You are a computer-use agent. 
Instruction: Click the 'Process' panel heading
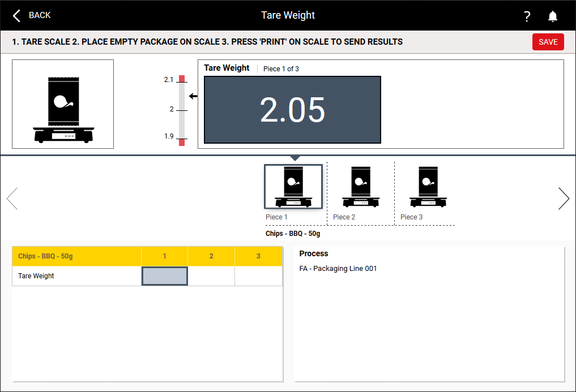tap(313, 253)
